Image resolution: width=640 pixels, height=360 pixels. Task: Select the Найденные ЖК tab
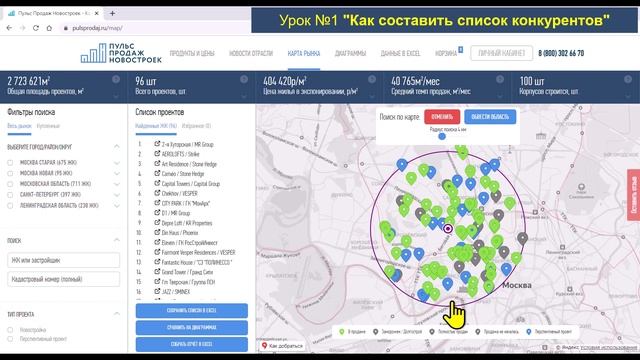point(156,126)
